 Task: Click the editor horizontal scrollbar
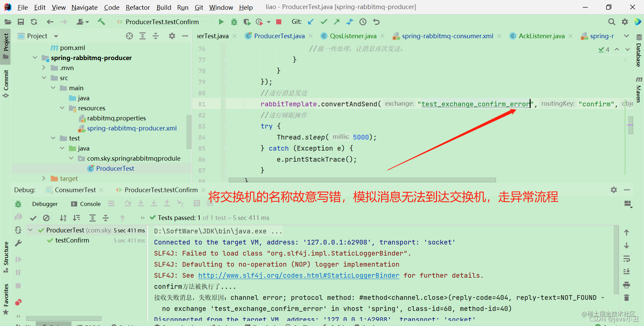[x=362, y=180]
